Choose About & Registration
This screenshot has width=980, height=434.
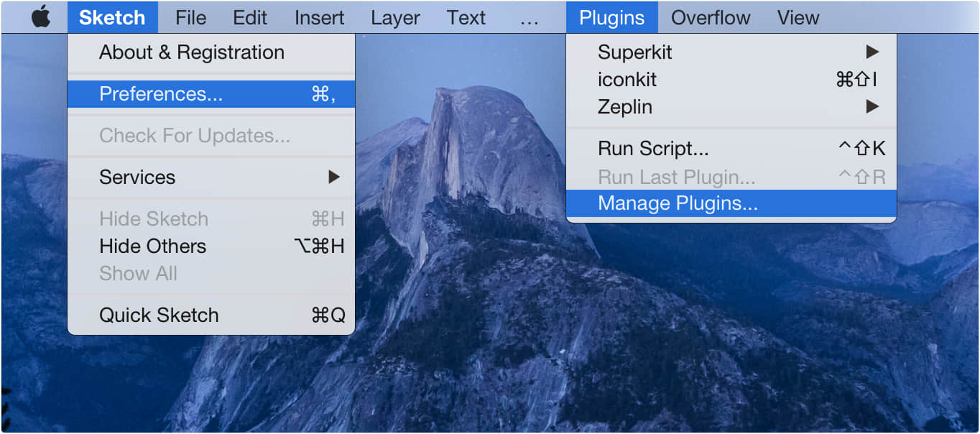point(211,52)
